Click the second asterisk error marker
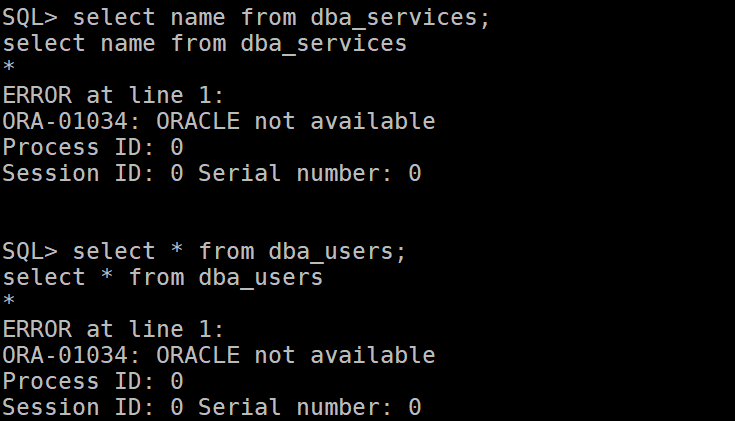Screen dimensions: 735x421 coord(8,301)
